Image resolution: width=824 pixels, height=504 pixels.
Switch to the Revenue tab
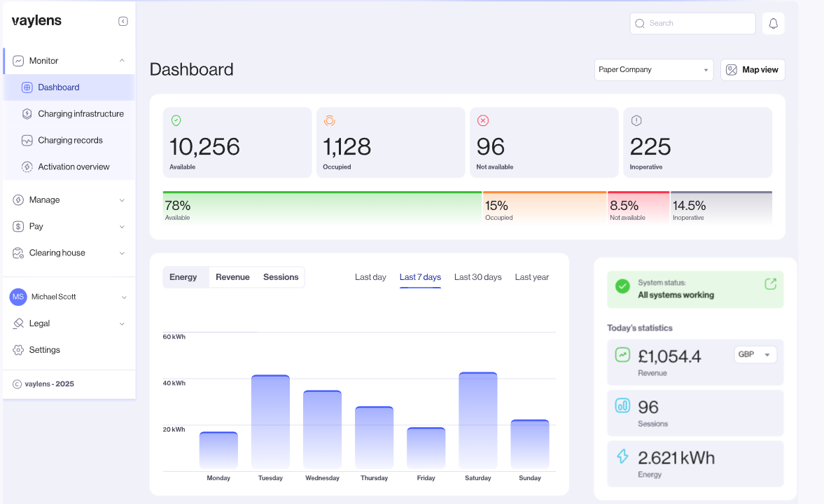click(x=232, y=277)
